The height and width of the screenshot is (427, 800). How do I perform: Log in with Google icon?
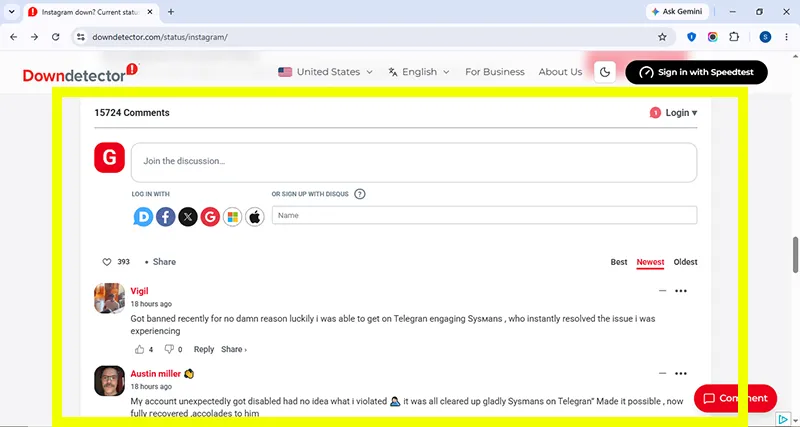[210, 217]
